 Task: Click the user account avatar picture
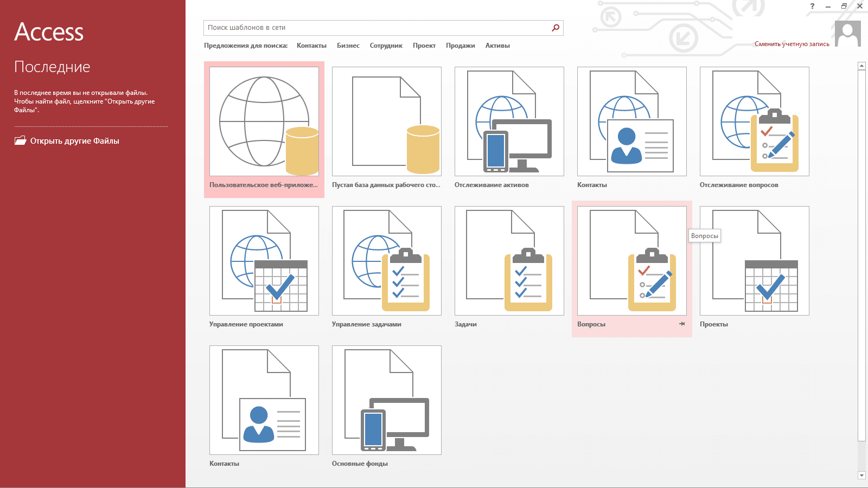point(848,34)
